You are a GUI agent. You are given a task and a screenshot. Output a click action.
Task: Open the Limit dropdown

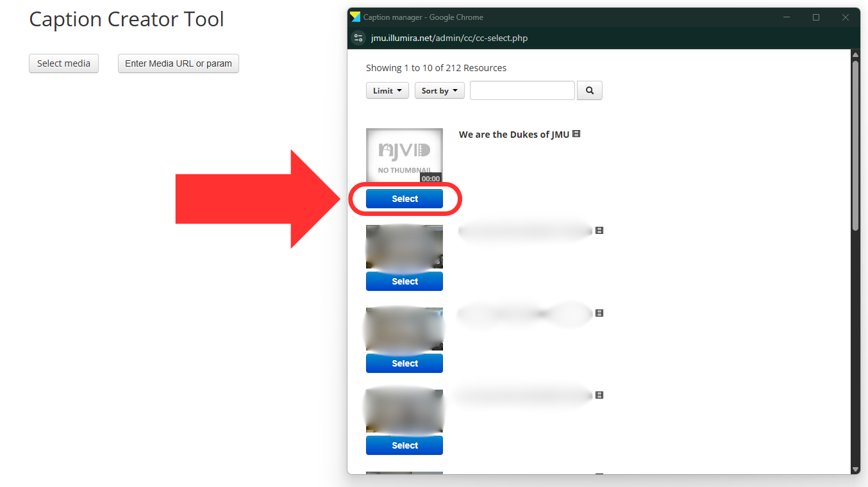(x=387, y=90)
